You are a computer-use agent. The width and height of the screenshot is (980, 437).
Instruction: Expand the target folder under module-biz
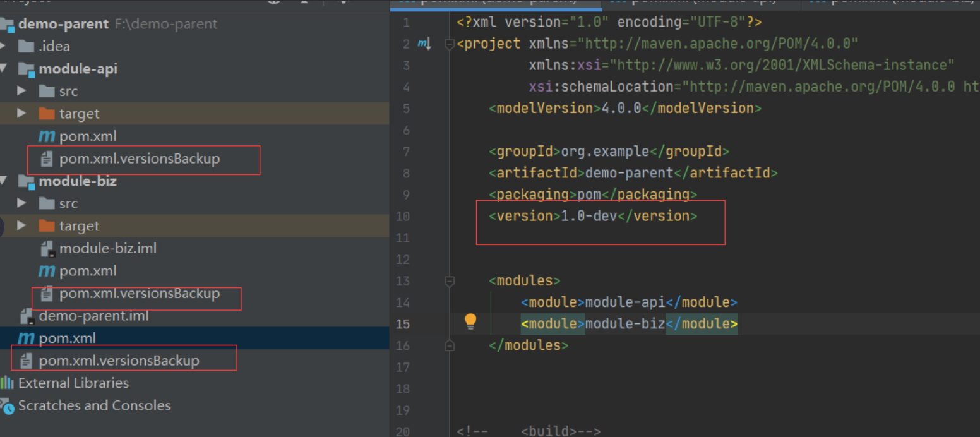click(x=21, y=226)
